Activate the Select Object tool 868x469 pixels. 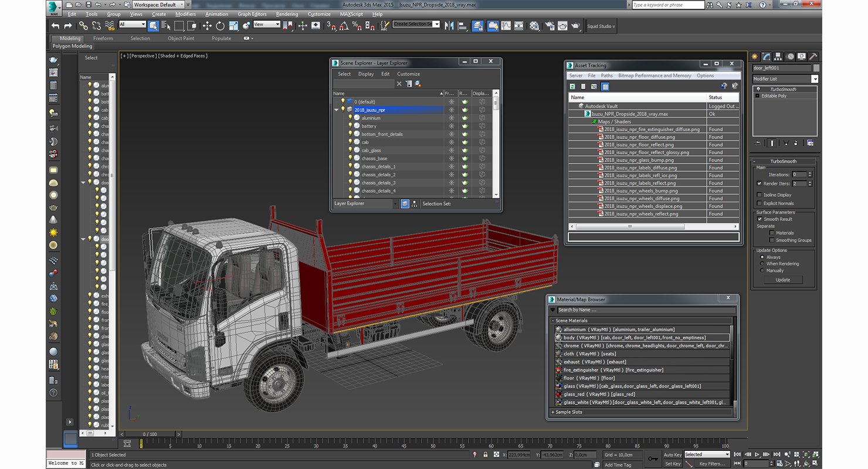(x=153, y=26)
